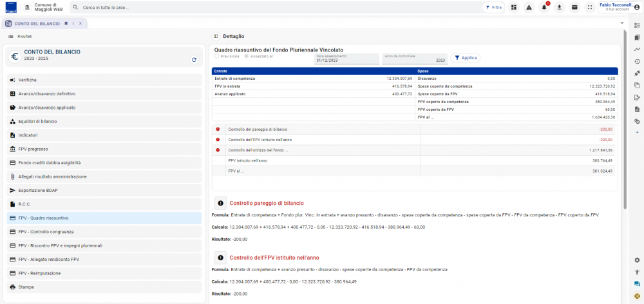The image size is (644, 304).
Task: Toggle fullscreen mode icon
Action: tap(590, 7)
